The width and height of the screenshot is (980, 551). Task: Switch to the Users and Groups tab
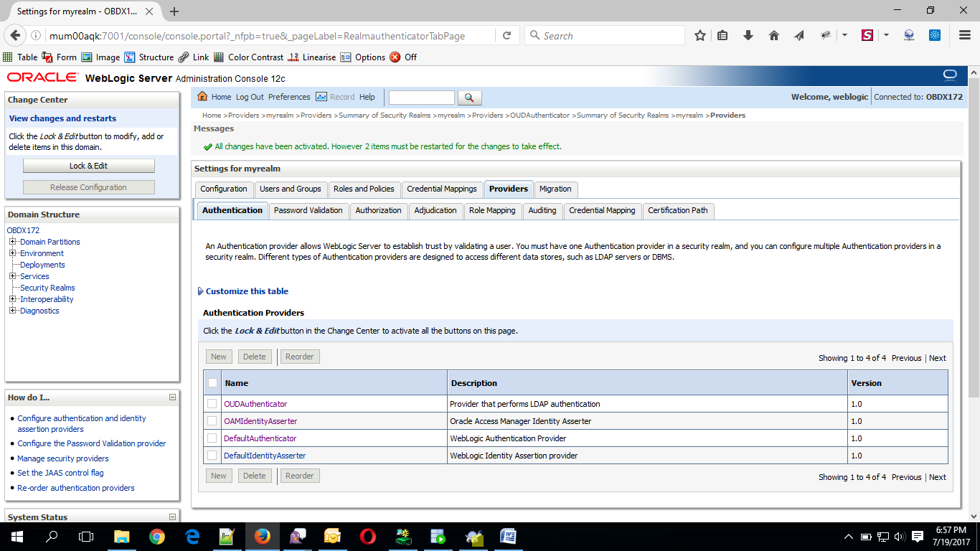point(291,189)
